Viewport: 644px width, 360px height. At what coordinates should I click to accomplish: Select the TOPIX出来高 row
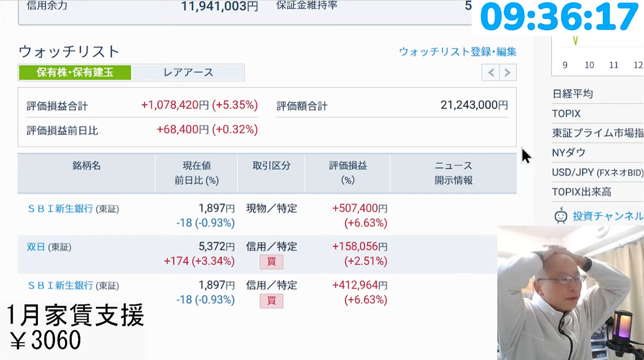[582, 192]
